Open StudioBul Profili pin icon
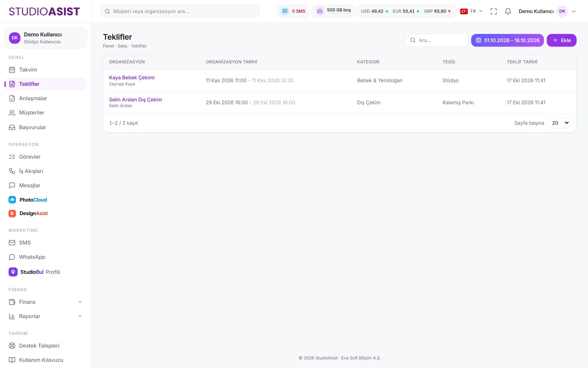Viewport: 588px width, 368px height. [x=13, y=272]
